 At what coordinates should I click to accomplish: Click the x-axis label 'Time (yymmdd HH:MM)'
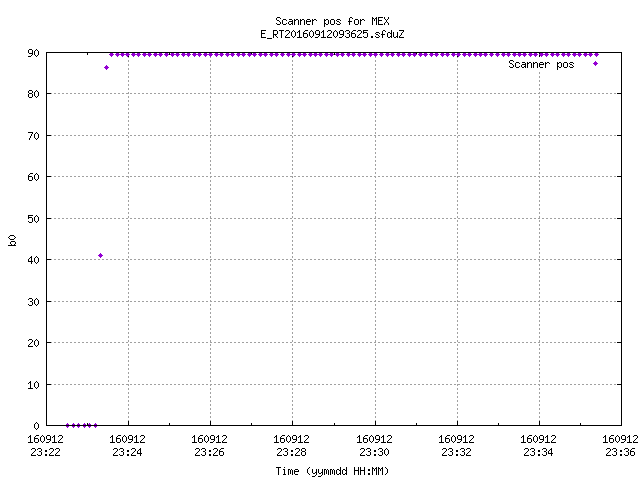tap(332, 471)
